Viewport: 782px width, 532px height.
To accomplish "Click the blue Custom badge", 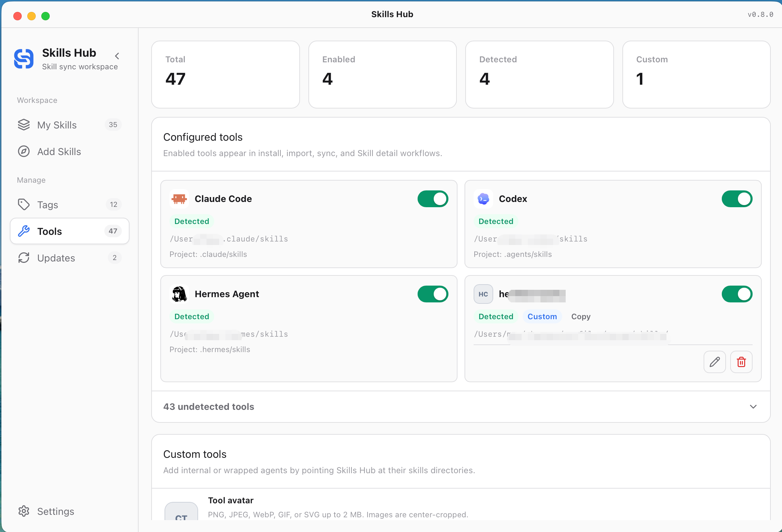I will tap(542, 316).
